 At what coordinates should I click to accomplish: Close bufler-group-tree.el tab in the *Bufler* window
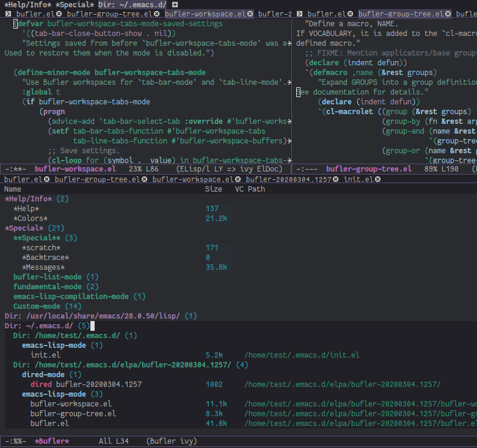tap(145, 179)
